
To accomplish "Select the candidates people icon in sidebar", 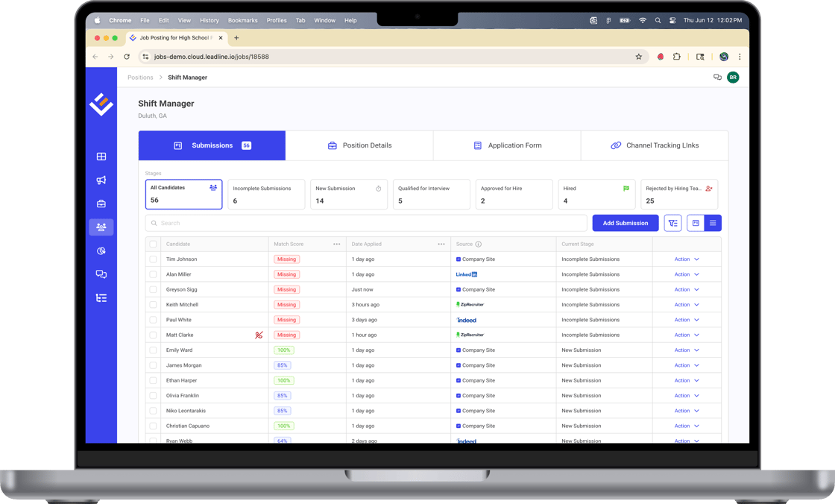I will pyautogui.click(x=101, y=227).
